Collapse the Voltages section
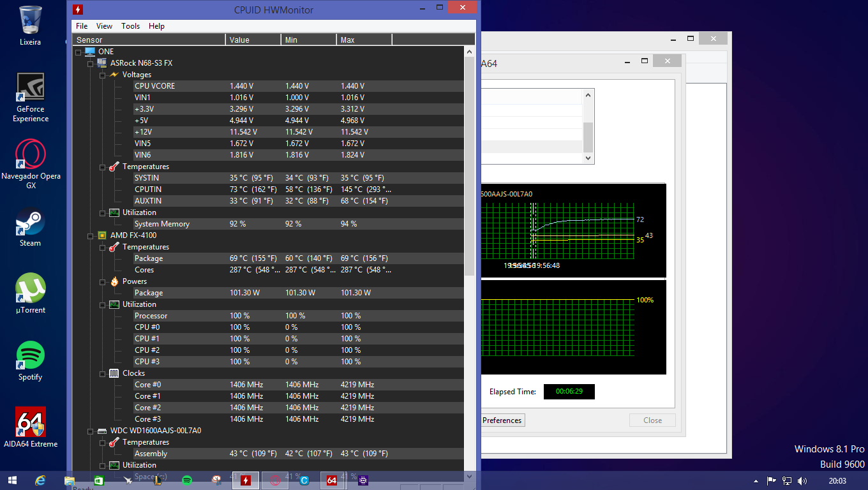Viewport: 868px width, 490px height. coord(102,75)
